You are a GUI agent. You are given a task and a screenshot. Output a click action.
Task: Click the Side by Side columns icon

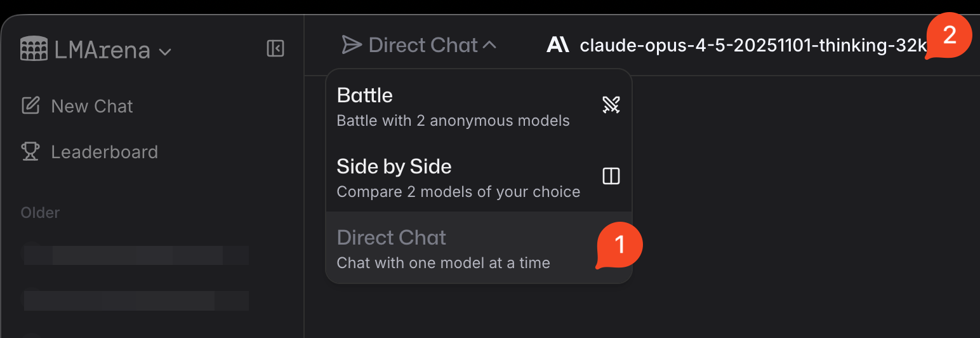pos(611,176)
